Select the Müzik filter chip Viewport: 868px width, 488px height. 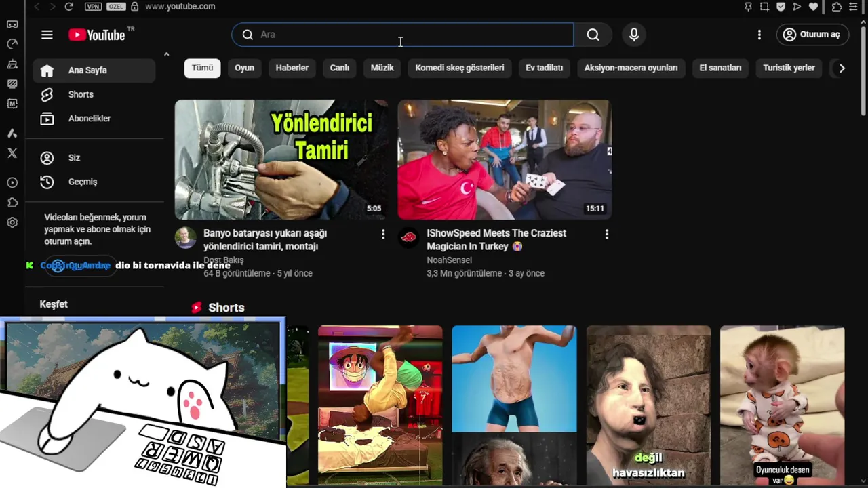click(382, 68)
